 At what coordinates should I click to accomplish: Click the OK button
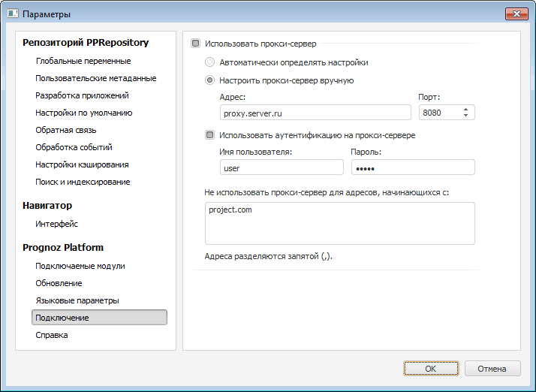(431, 369)
